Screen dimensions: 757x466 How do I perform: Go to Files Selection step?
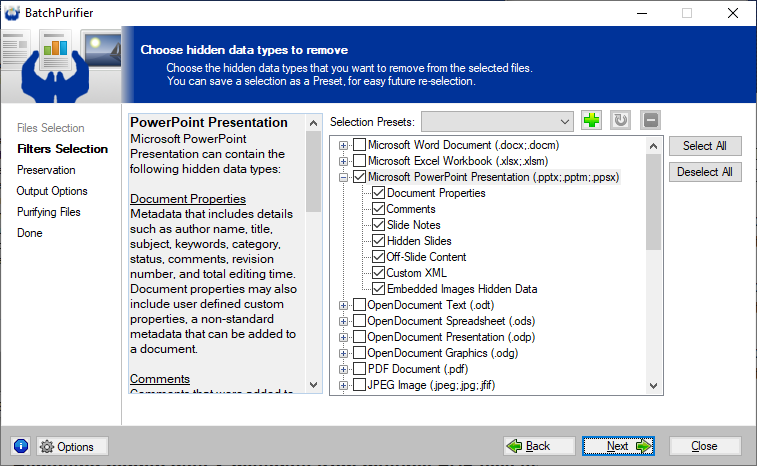(51, 128)
